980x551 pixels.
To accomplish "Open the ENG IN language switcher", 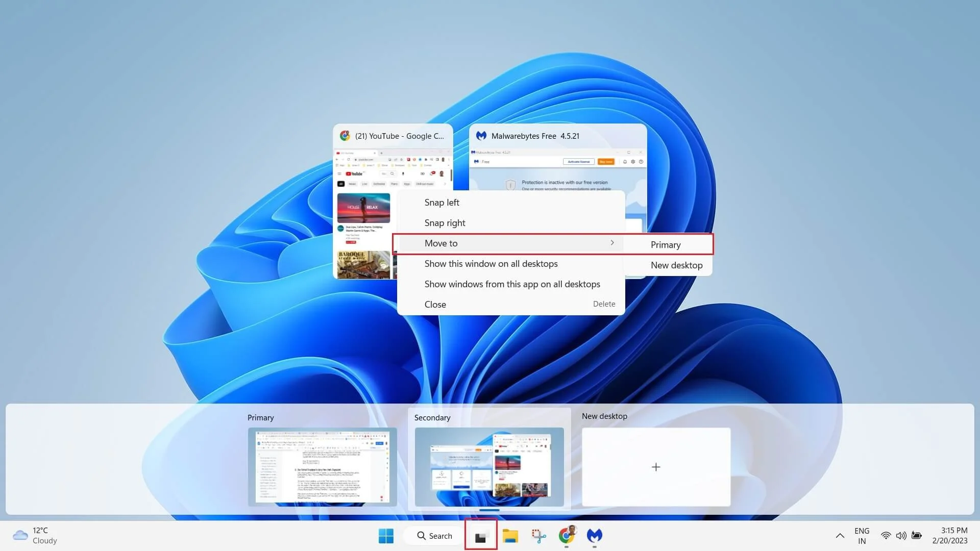I will 862,536.
